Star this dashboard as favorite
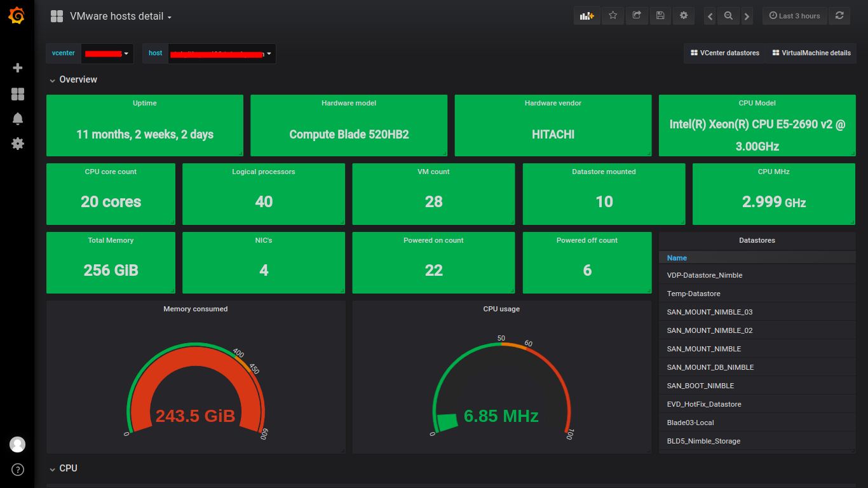This screenshot has height=488, width=868. coord(613,16)
